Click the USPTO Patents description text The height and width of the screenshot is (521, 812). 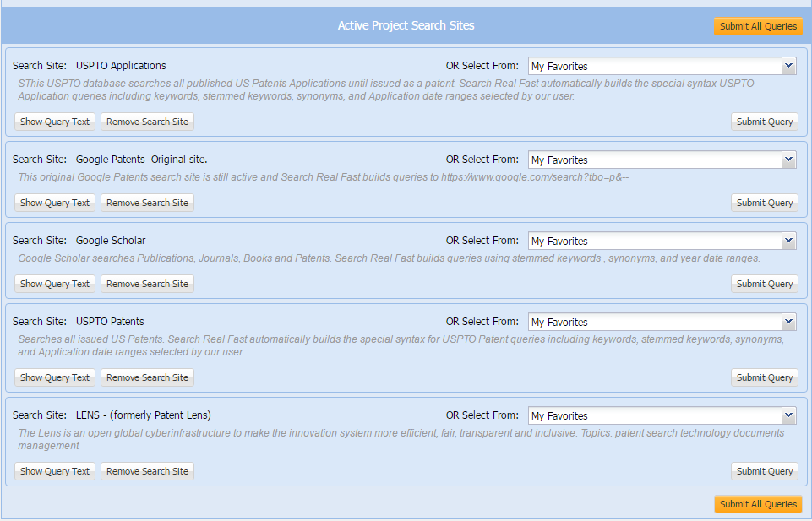(x=401, y=345)
